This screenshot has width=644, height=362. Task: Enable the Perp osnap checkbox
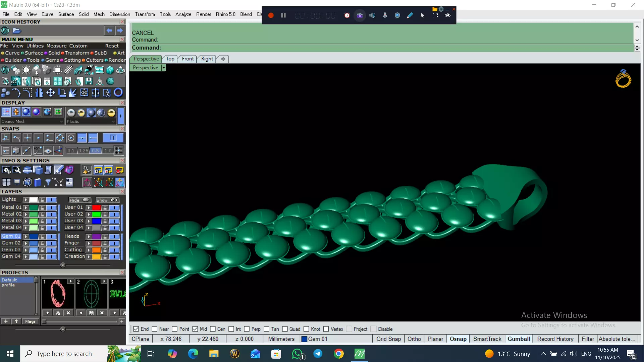(247, 329)
